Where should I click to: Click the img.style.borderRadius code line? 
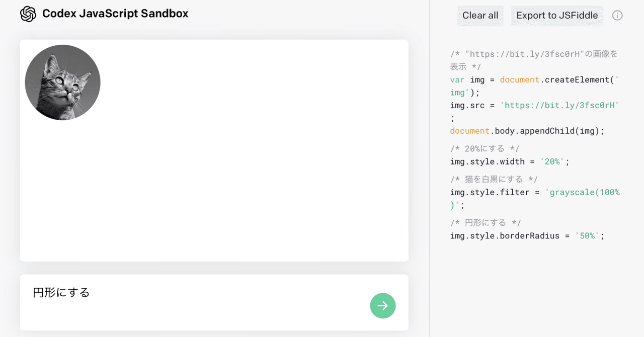point(526,235)
